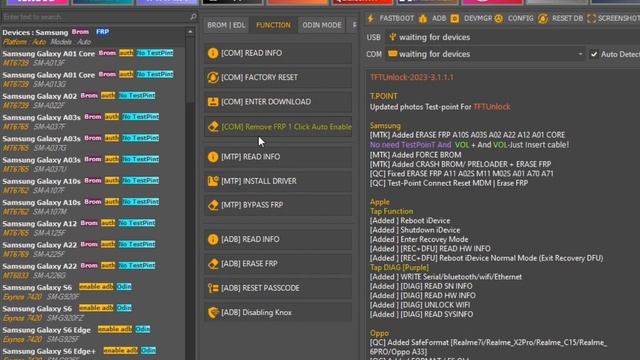The width and height of the screenshot is (640, 360).
Task: Click the ADB toolbar icon
Action: click(423, 18)
